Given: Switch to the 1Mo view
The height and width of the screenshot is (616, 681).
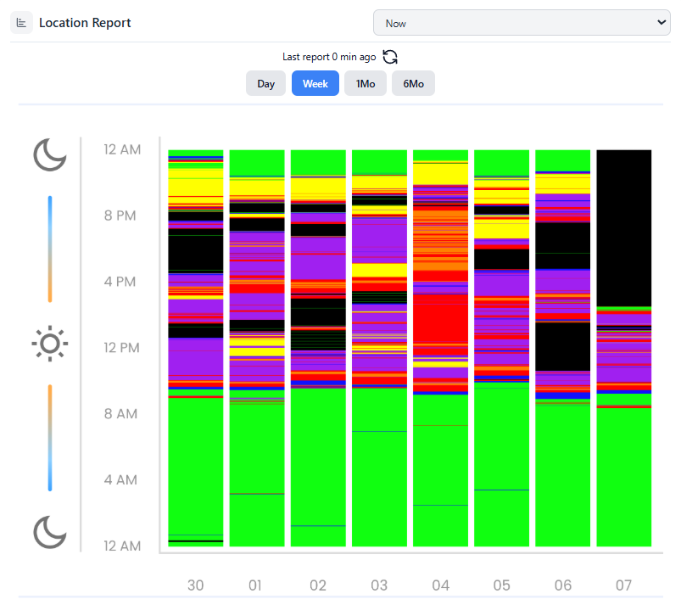Looking at the screenshot, I should (x=366, y=84).
